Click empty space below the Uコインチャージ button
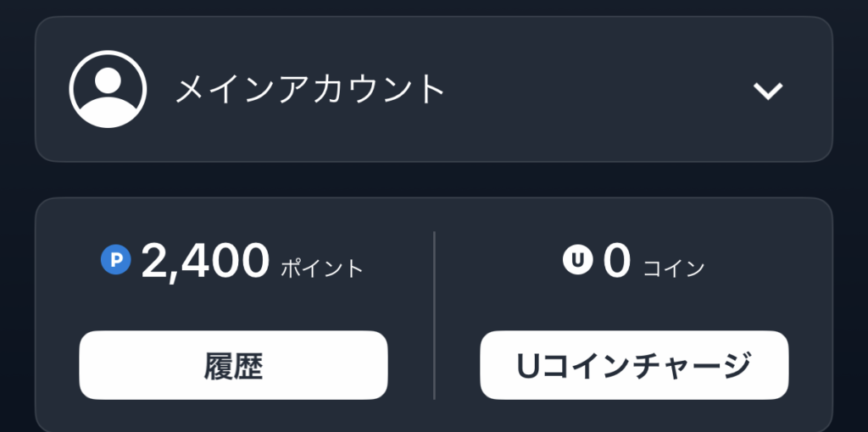This screenshot has width=868, height=432. coord(634,415)
